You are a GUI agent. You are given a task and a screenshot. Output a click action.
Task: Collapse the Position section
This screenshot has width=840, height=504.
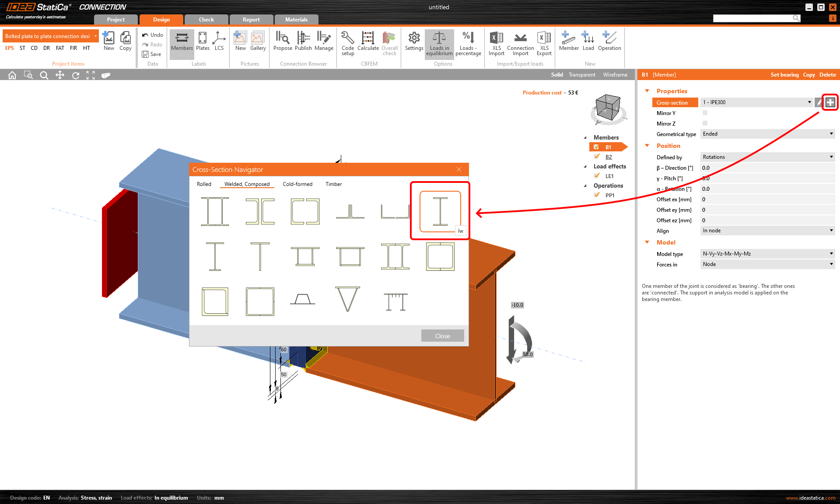[x=647, y=146]
